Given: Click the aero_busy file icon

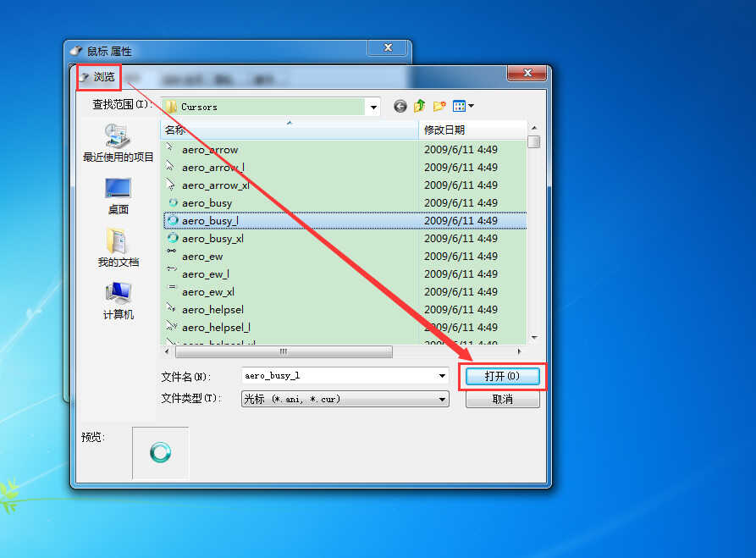Looking at the screenshot, I should (x=173, y=202).
